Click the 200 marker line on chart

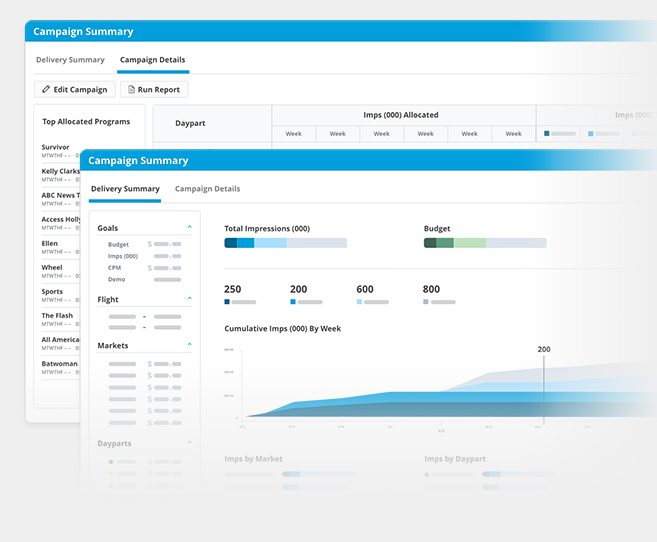pyautogui.click(x=544, y=390)
